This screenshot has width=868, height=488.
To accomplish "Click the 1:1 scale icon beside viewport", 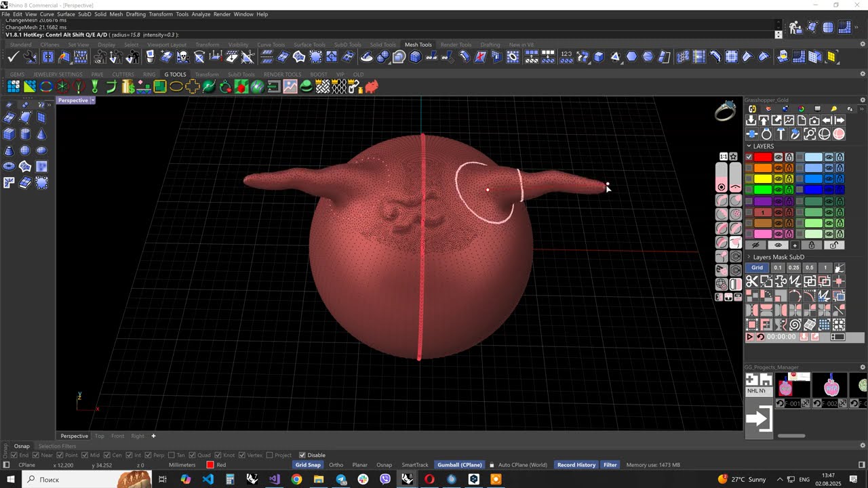I will coord(724,157).
